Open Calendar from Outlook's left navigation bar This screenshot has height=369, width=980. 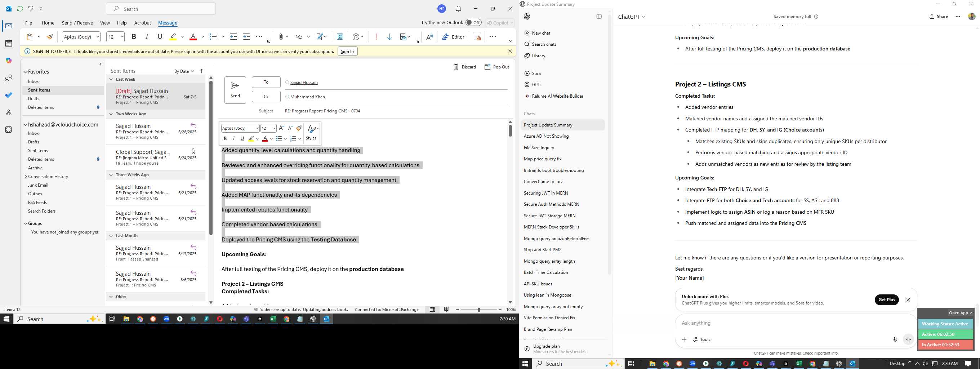8,43
